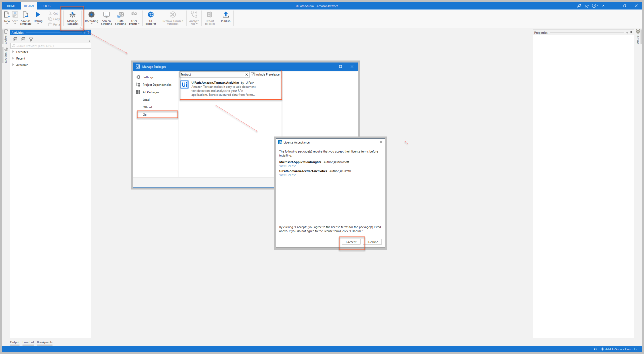Viewport: 644px width, 354px height.
Task: Uncheck the Include Prerelease option
Action: tap(253, 74)
